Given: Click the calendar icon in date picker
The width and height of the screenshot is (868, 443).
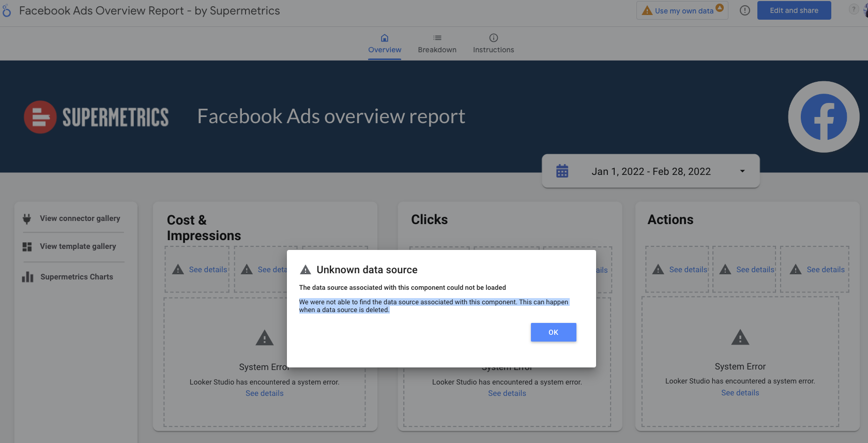Looking at the screenshot, I should coord(562,171).
